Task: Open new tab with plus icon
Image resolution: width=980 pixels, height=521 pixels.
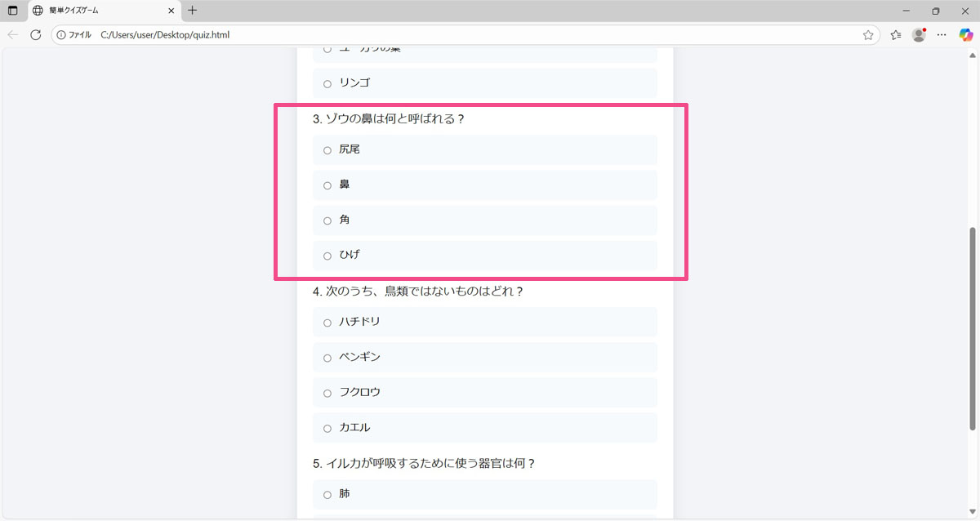Action: 193,11
